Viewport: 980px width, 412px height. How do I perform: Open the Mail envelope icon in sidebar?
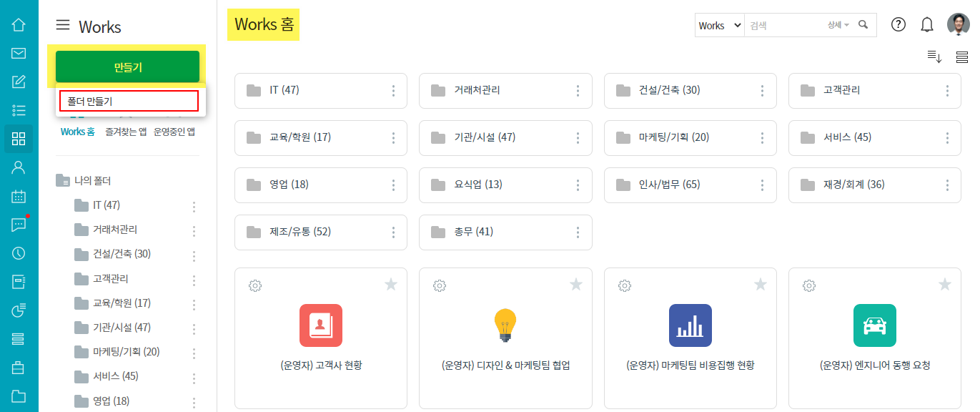tap(19, 53)
